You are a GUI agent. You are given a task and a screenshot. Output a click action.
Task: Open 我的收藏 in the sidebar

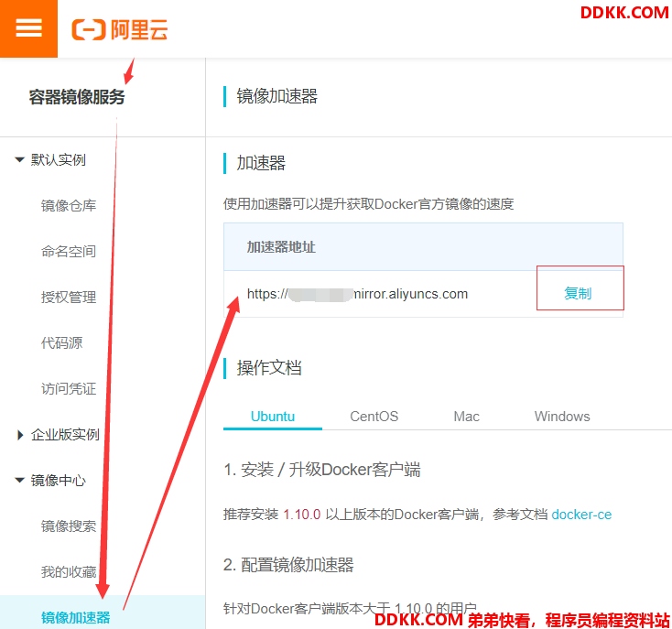(69, 572)
